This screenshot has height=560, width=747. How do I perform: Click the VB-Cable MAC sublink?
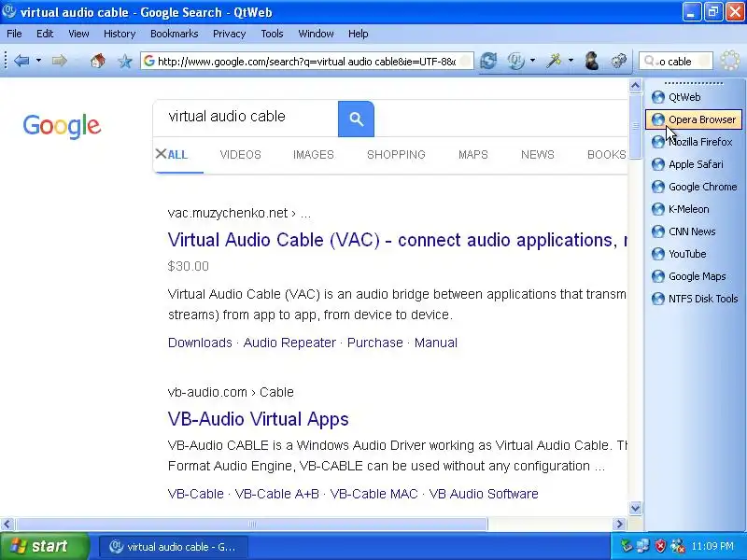(x=374, y=494)
